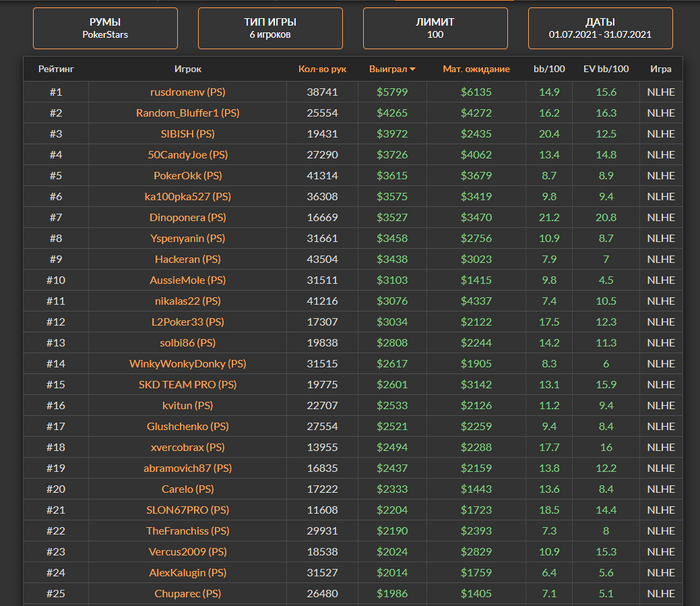Click player Dinoponera (PS)
700x606 pixels.
tap(187, 217)
